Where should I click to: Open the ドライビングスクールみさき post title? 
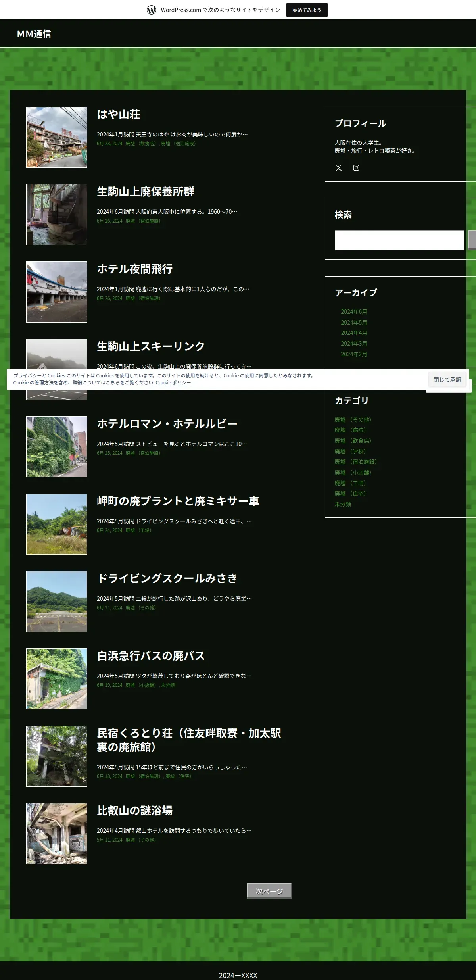coord(167,578)
